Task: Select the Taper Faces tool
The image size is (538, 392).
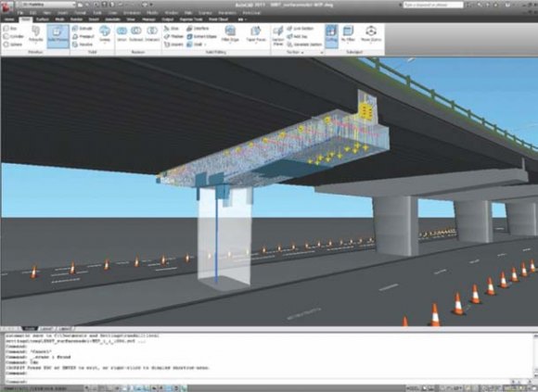Action: point(256,33)
